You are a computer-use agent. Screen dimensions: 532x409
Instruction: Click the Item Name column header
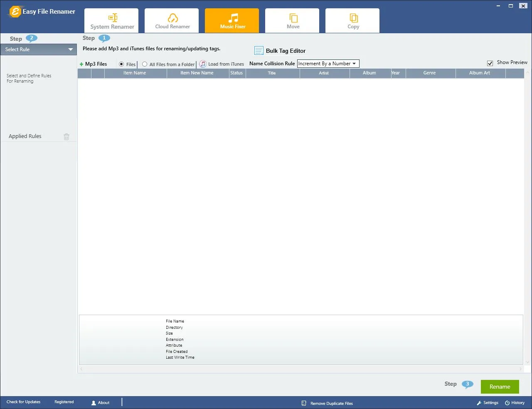tap(134, 73)
